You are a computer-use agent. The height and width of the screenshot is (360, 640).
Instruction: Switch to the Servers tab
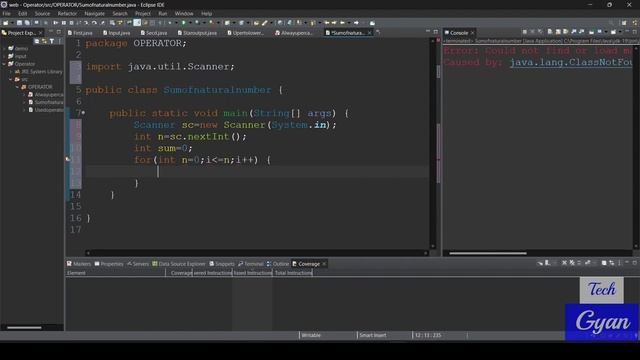pyautogui.click(x=138, y=264)
